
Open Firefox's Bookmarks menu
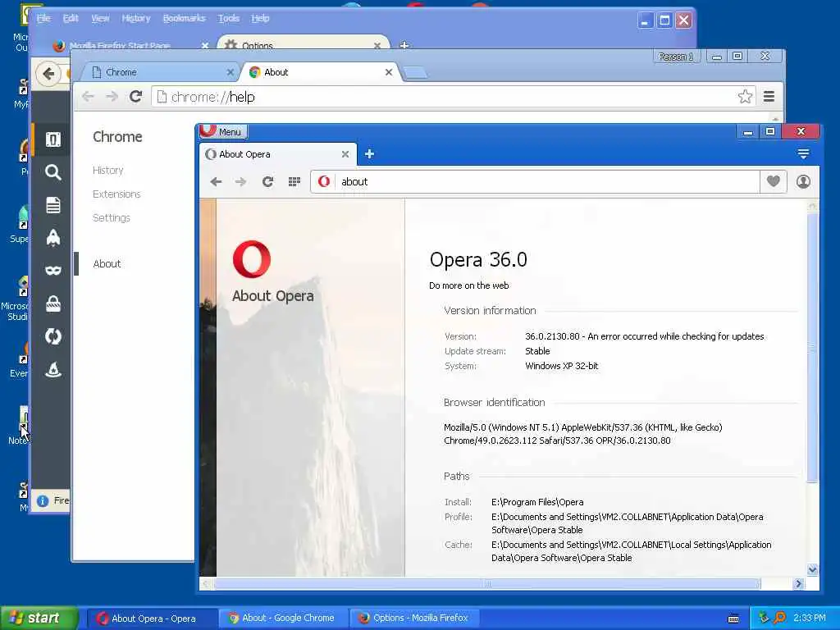(184, 18)
